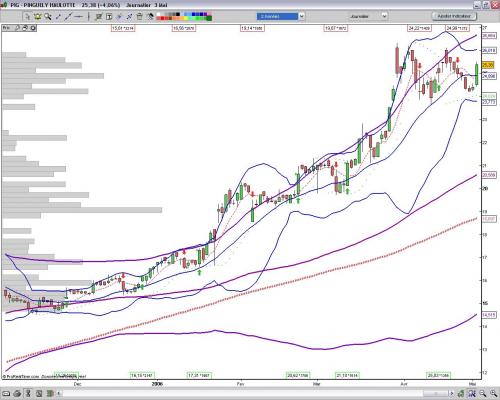This screenshot has width=500, height=400.
Task: Click the fourth icon in bottom-left toolbar
Action: click(x=39, y=394)
